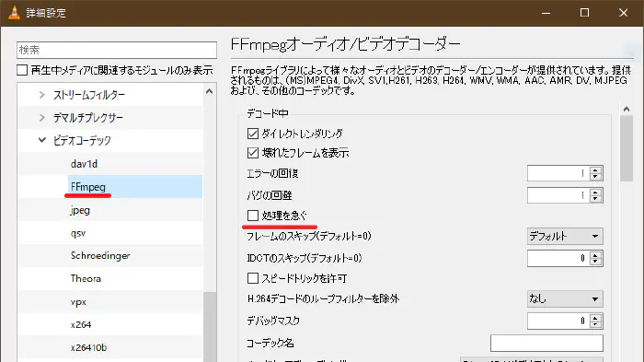Enable 再生中メディアに関連するモジュールのみ表示 checkbox
Screen dimensions: 644x362
pyautogui.click(x=22, y=70)
